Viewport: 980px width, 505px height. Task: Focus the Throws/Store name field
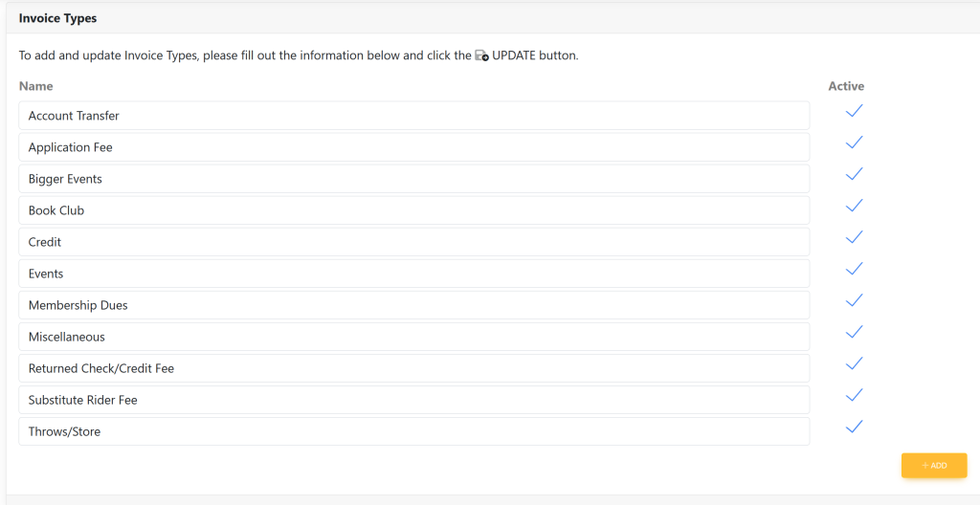(413, 431)
